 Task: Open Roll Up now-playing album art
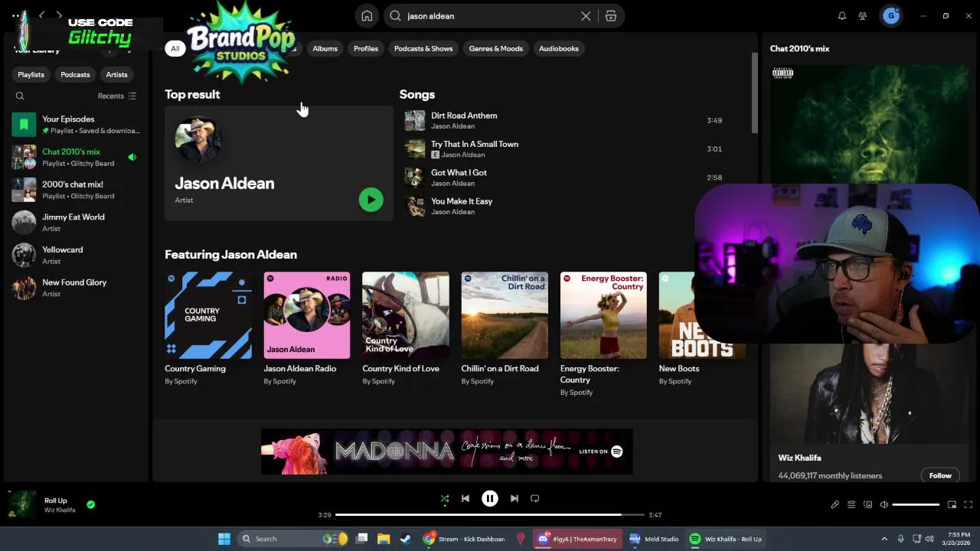click(21, 505)
